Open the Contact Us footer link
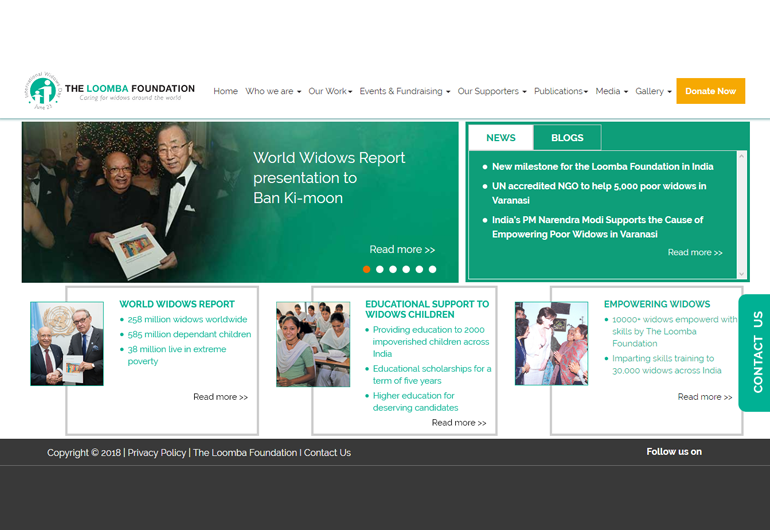The width and height of the screenshot is (770, 530). click(x=327, y=453)
